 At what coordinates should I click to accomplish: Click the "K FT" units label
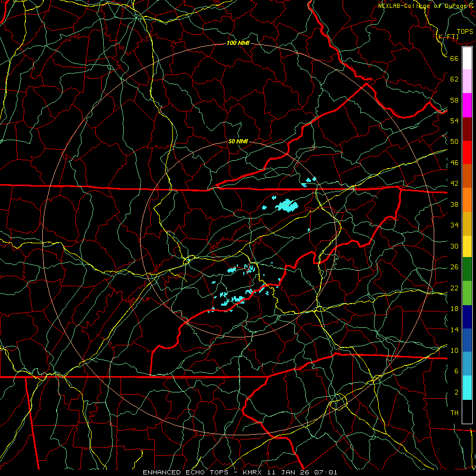(x=447, y=37)
